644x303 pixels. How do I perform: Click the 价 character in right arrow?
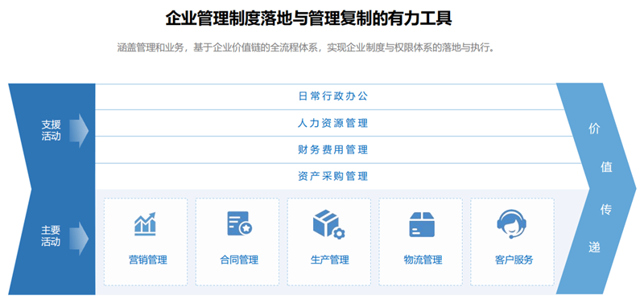click(x=594, y=129)
